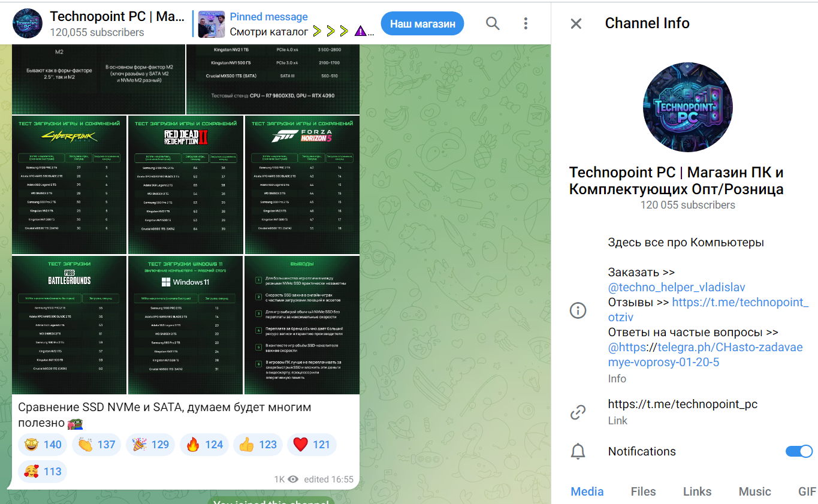Screen dimensions: 818x504
Task: Switch to the Links tab
Action: [x=697, y=491]
